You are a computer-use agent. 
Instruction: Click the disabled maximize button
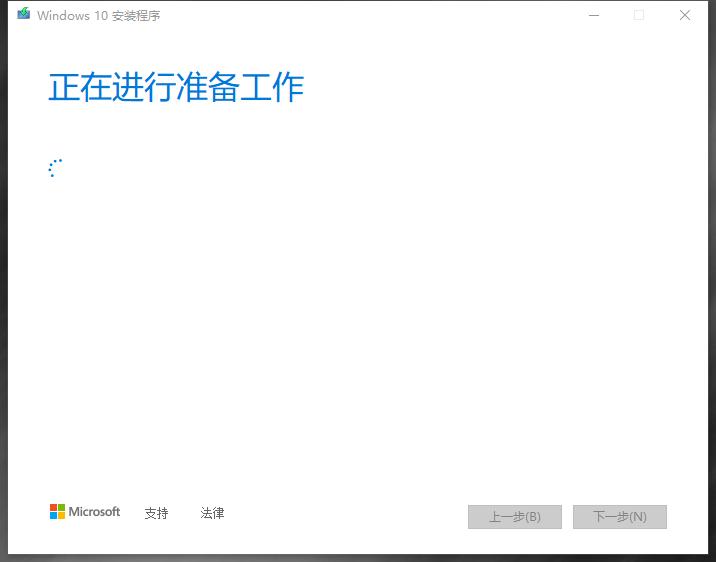tap(639, 15)
